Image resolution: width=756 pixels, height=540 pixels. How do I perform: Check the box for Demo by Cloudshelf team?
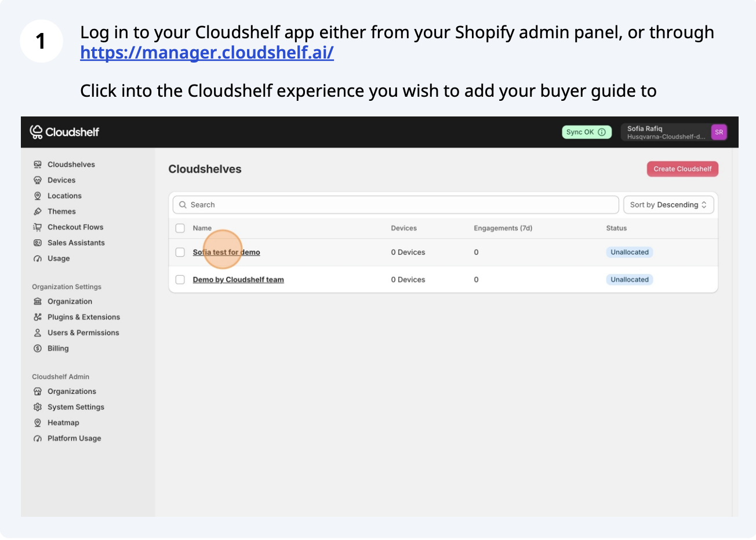tap(180, 279)
